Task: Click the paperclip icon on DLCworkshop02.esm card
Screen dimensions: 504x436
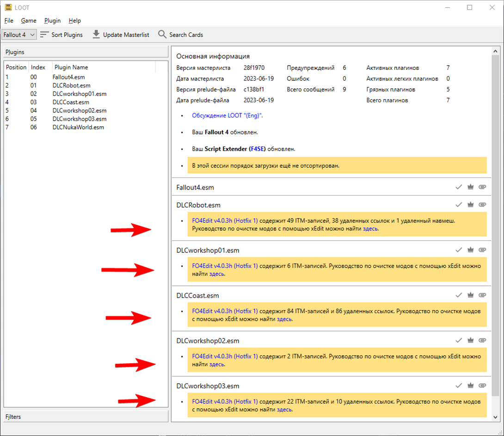Action: click(x=482, y=341)
